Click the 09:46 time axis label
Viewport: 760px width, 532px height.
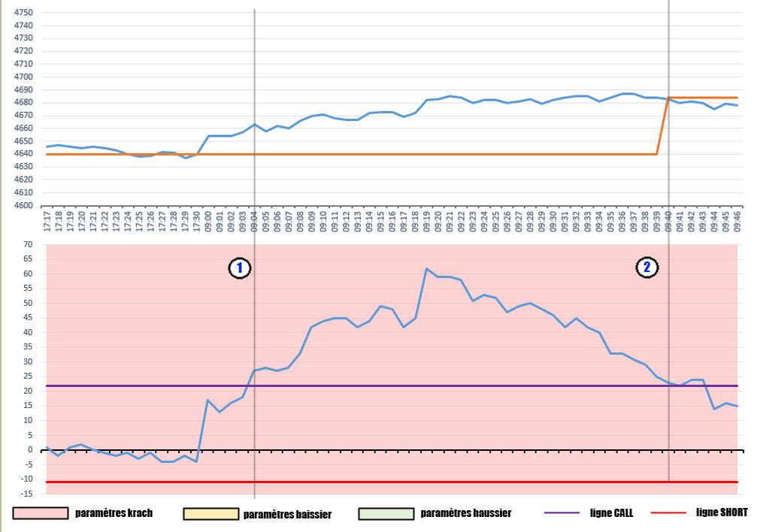click(737, 221)
